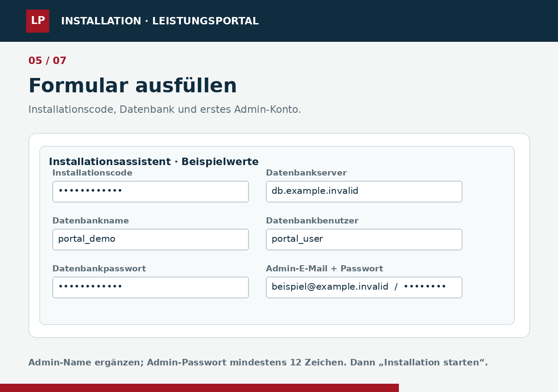Viewport: 558px width, 392px height.
Task: Click the Datenbankpasswort label
Action: point(99,269)
